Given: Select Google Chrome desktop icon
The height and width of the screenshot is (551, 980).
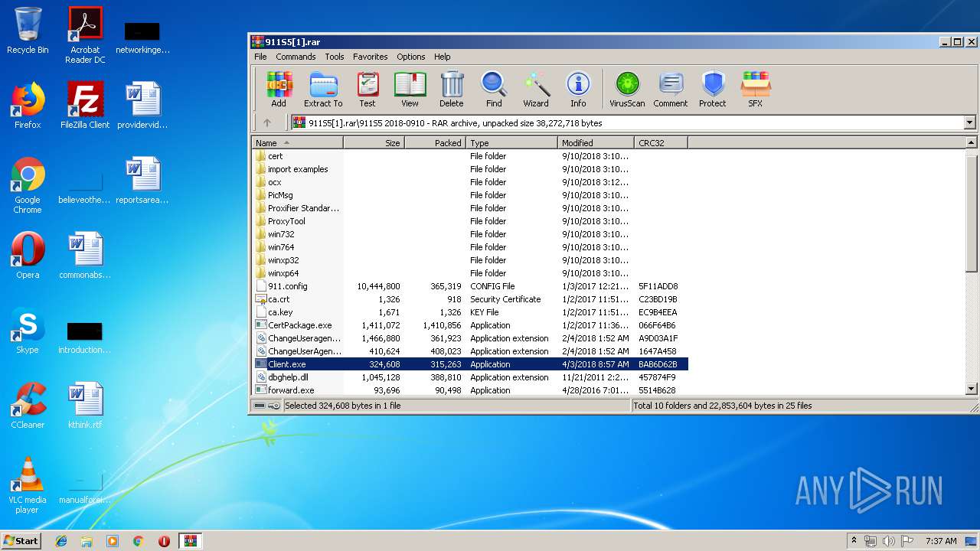Looking at the screenshot, I should 28,186.
